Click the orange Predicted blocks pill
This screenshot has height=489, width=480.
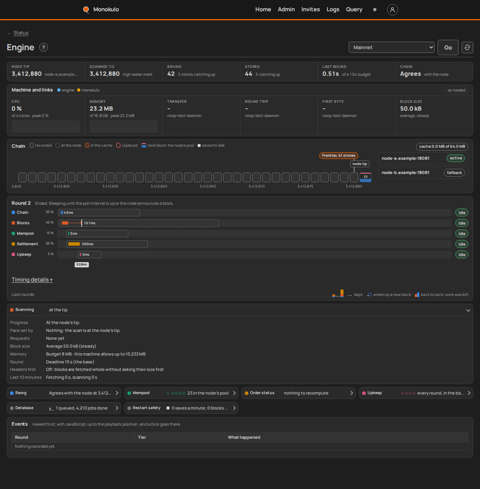(x=338, y=155)
